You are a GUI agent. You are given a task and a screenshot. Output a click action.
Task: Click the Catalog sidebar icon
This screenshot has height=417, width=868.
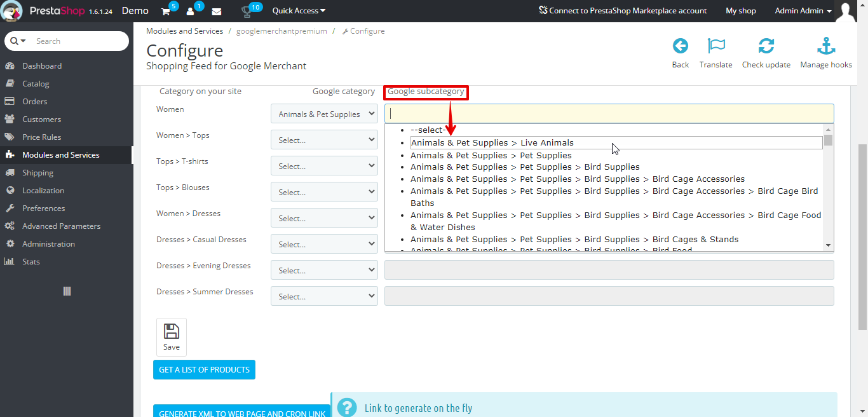click(10, 84)
